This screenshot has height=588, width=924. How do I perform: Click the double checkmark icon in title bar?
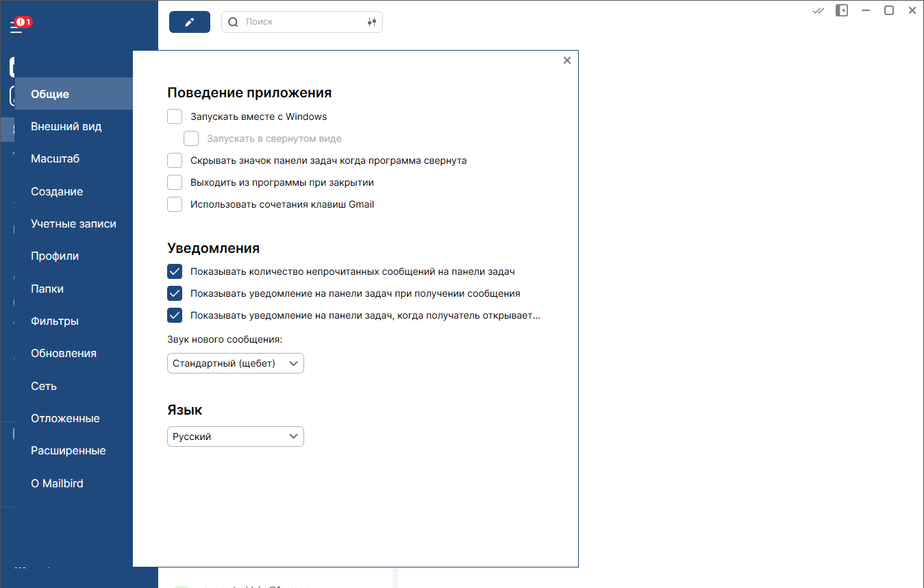(x=818, y=10)
